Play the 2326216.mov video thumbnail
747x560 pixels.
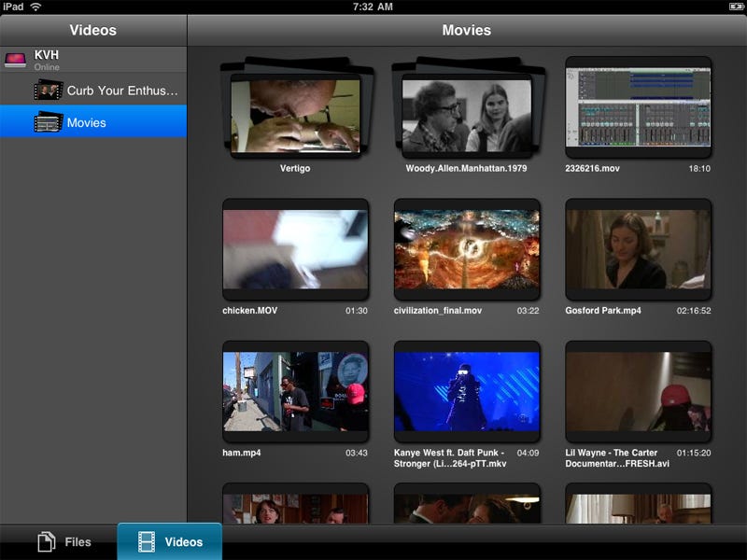[639, 107]
